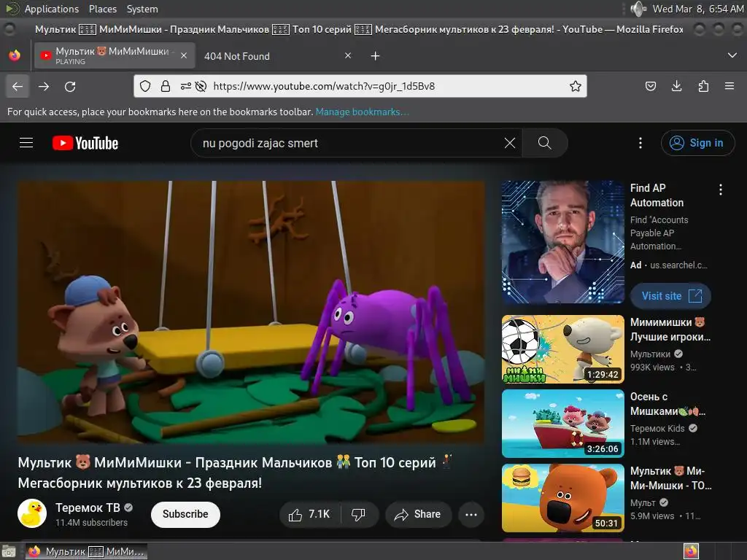Open Firefox application hamburger menu
The width and height of the screenshot is (747, 560).
click(x=729, y=86)
